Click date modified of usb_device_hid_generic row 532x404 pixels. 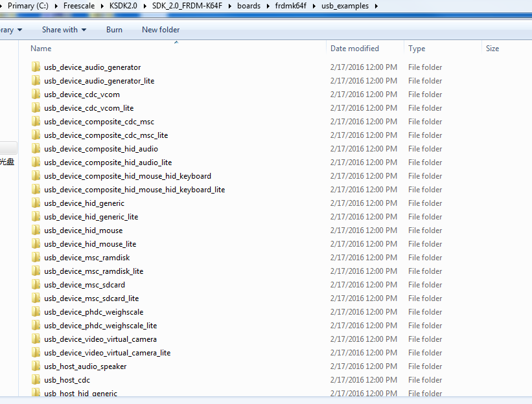[364, 203]
